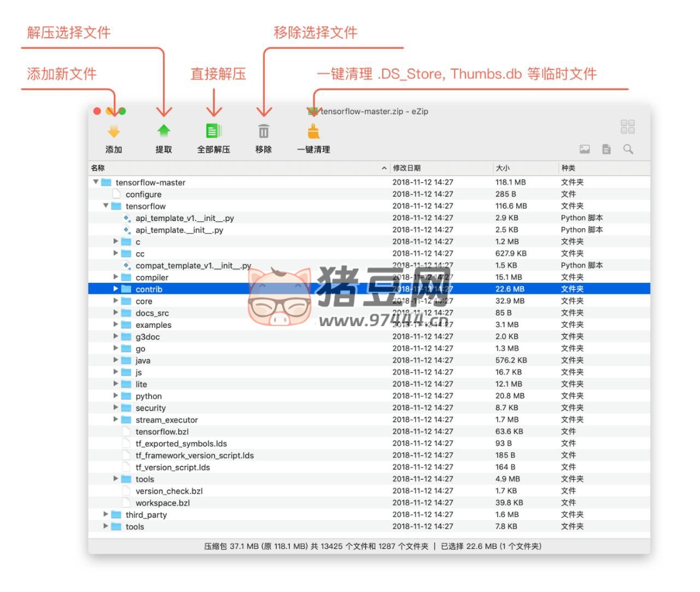Screen dimensions: 700x592
Task: Toggle the grid thumbnail view control at top right
Action: 627,126
